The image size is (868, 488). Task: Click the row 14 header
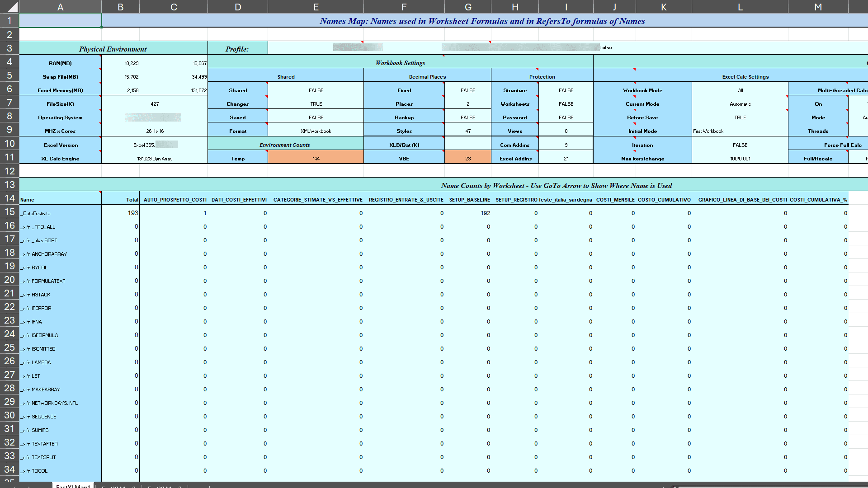pos(9,198)
